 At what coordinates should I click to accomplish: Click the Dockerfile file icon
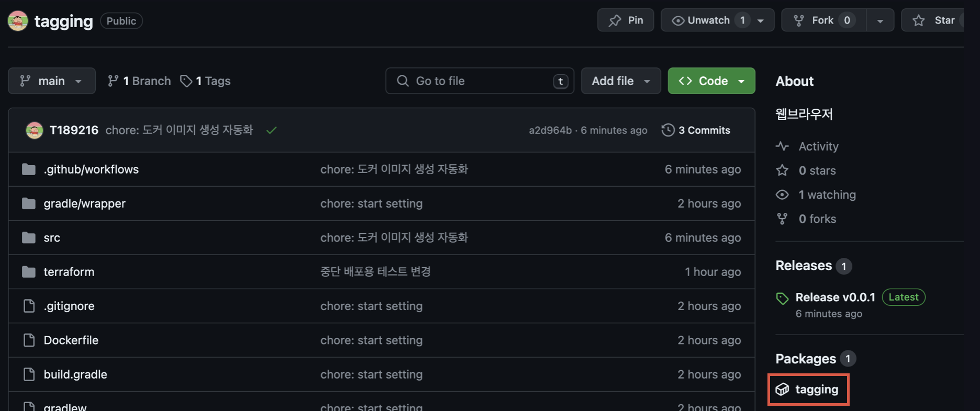[29, 340]
